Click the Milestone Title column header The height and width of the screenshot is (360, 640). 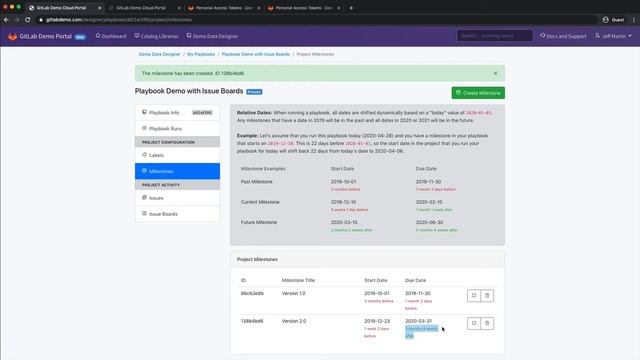click(298, 280)
